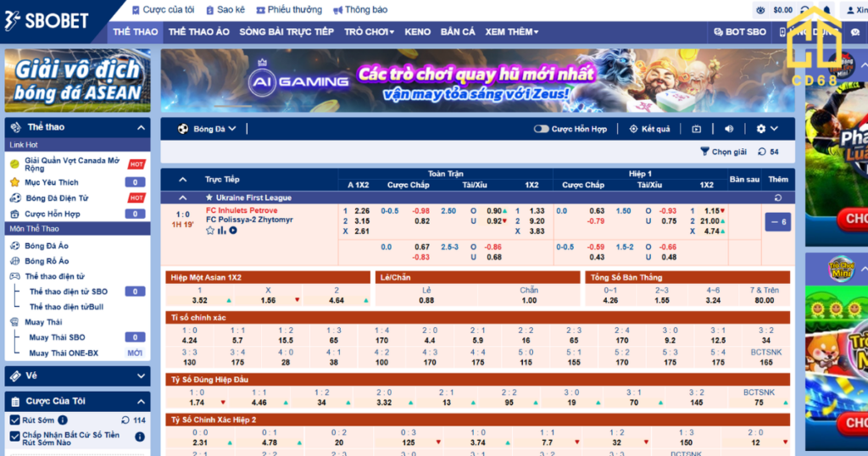The width and height of the screenshot is (868, 456).
Task: Open the user account menu
Action: click(857, 10)
